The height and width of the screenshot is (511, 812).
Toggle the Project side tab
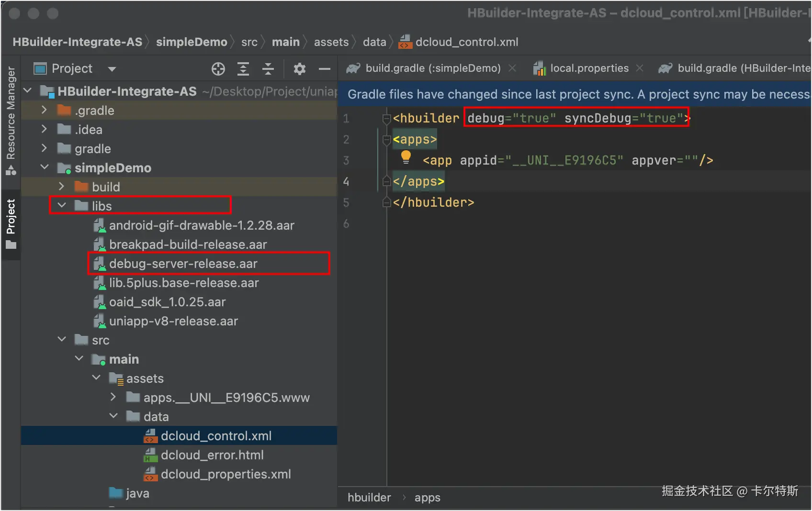tap(11, 224)
